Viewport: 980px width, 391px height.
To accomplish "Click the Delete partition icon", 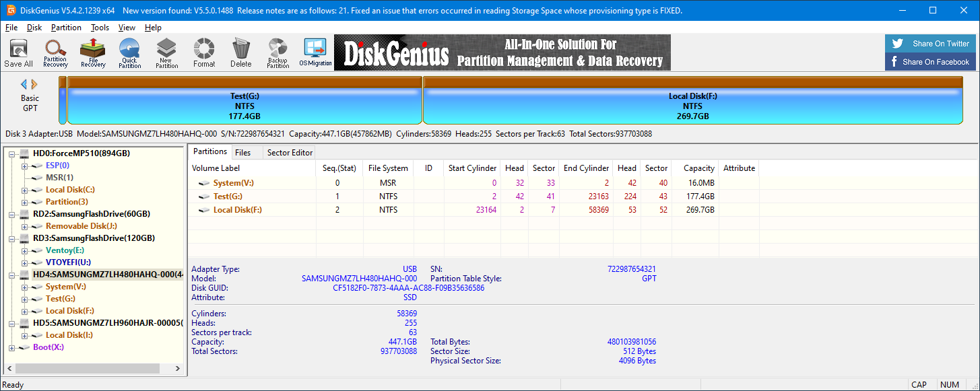I will pos(240,52).
